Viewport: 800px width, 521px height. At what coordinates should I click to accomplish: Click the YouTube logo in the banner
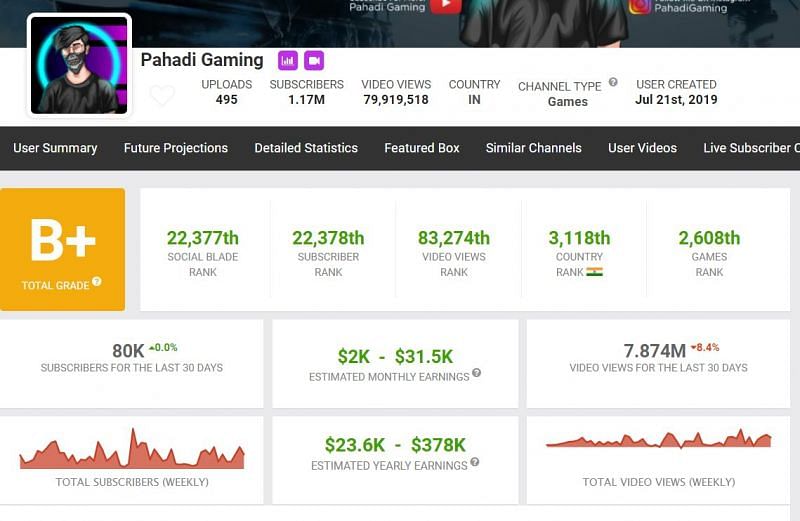click(x=446, y=6)
